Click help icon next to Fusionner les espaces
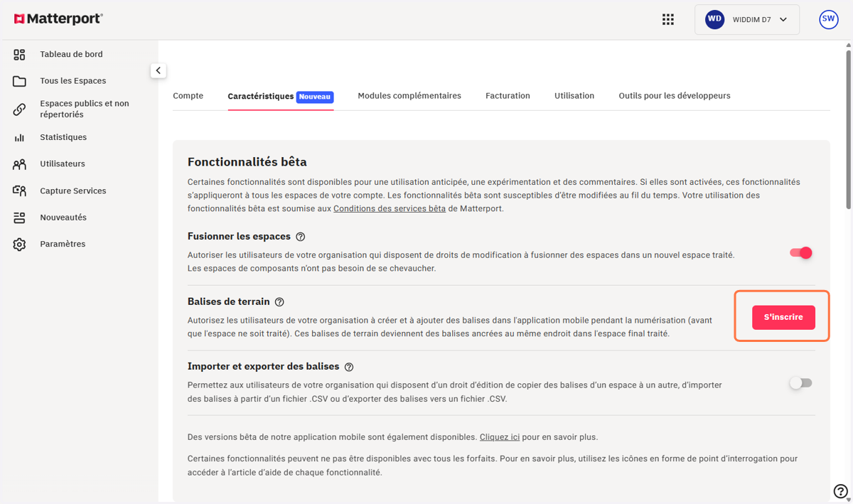Viewport: 853px width, 504px height. click(300, 237)
